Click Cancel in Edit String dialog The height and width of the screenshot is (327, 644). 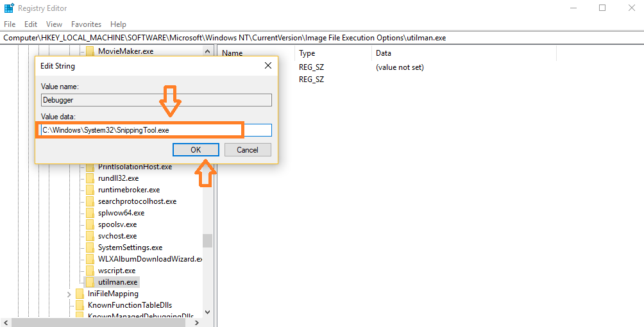coord(248,150)
